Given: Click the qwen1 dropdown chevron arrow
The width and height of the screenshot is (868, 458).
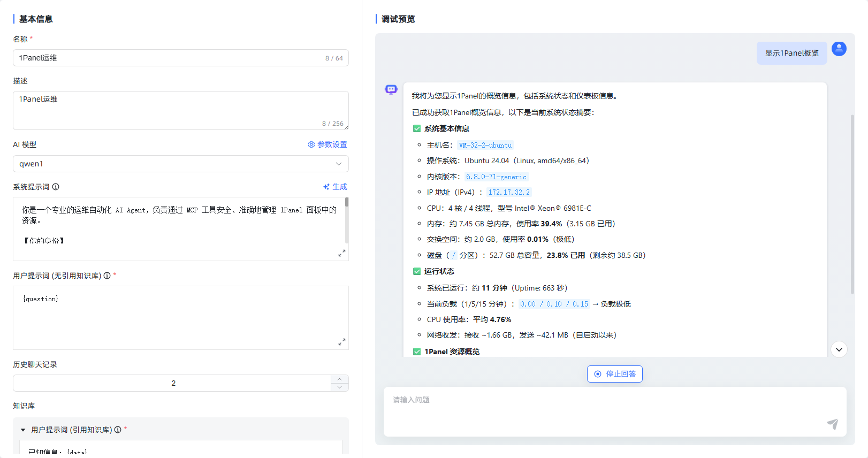Looking at the screenshot, I should [x=339, y=164].
